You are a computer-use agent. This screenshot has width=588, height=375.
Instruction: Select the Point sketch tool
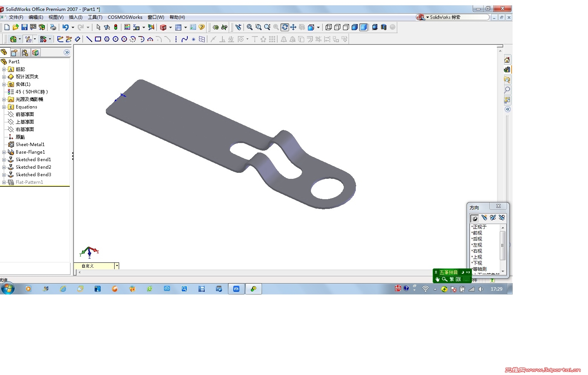click(x=193, y=39)
